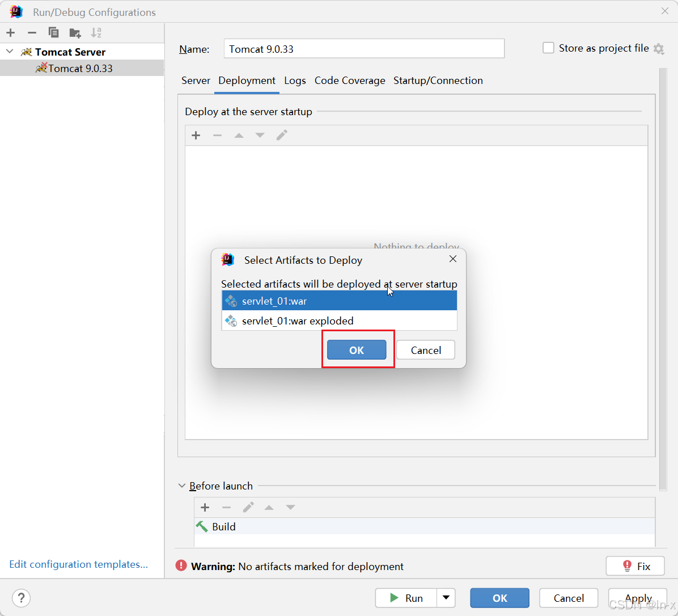Add before launch task plus icon
Image resolution: width=678 pixels, height=616 pixels.
click(x=205, y=508)
